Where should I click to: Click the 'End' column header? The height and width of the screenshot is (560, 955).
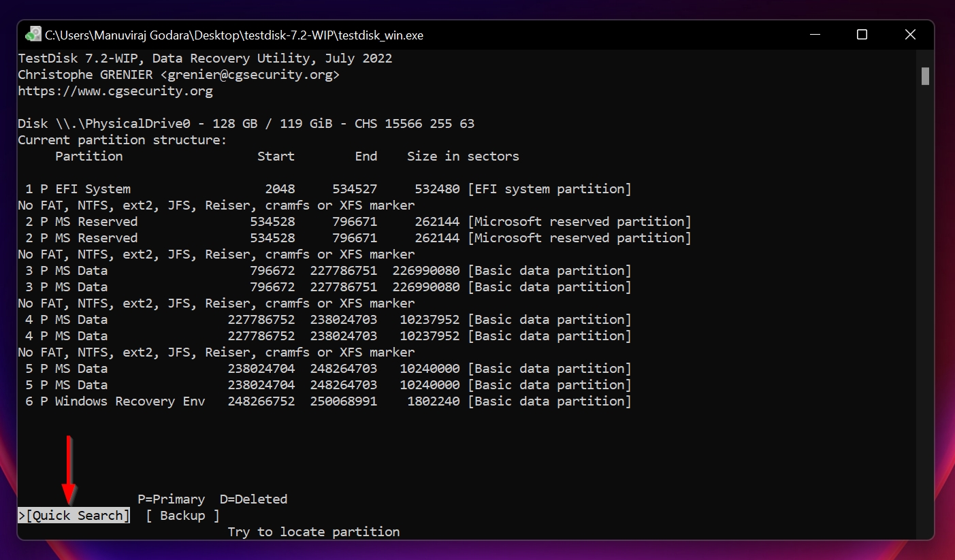(366, 157)
